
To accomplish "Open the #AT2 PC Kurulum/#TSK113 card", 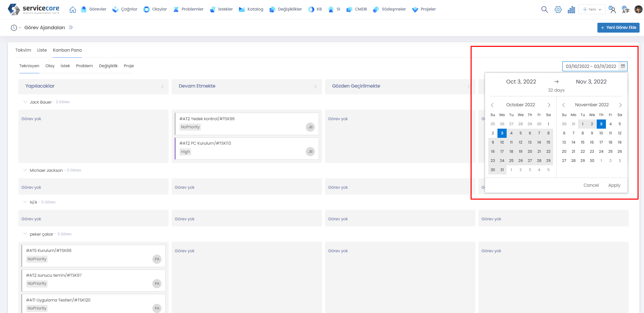I will (x=247, y=148).
